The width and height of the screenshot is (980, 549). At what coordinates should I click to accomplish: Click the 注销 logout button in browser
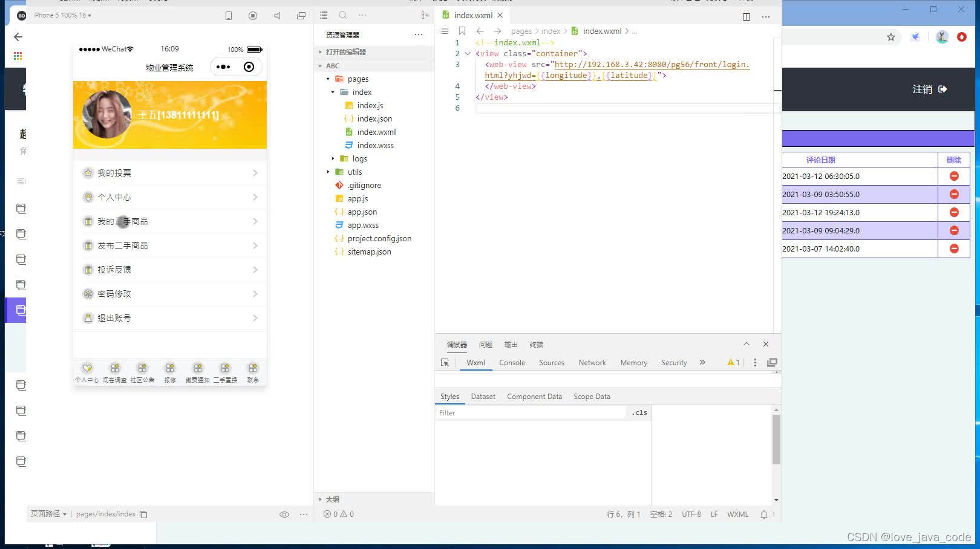[930, 89]
